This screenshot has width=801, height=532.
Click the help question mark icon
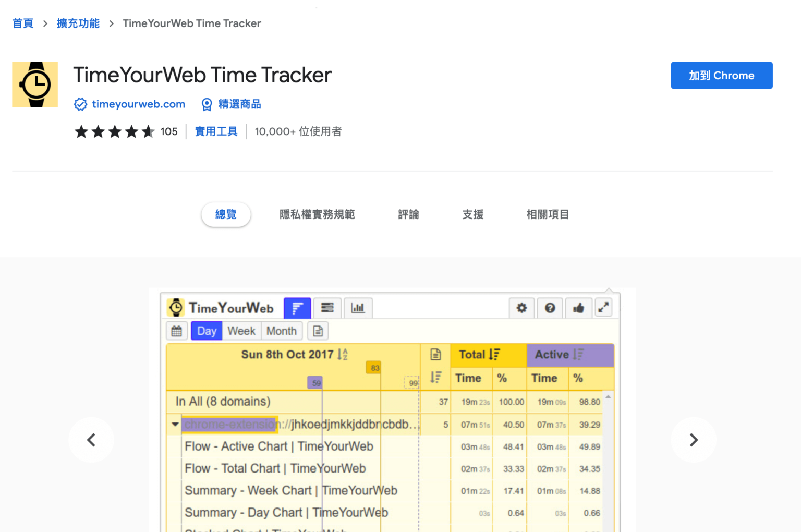tap(550, 308)
